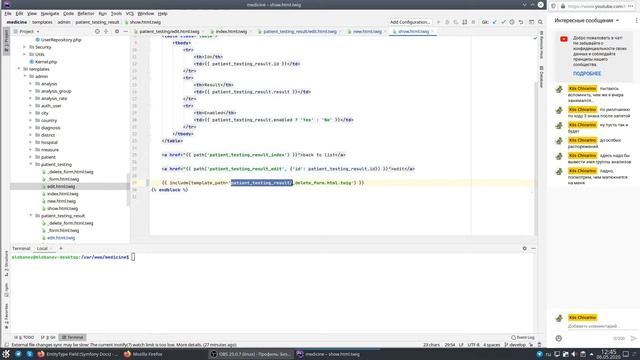Click the ПОДРОБНЕЕ link in chat
Image resolution: width=640 pixels, height=360 pixels.
(x=587, y=73)
